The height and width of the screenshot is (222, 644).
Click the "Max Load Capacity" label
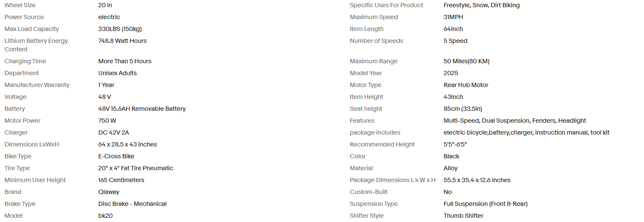click(32, 29)
